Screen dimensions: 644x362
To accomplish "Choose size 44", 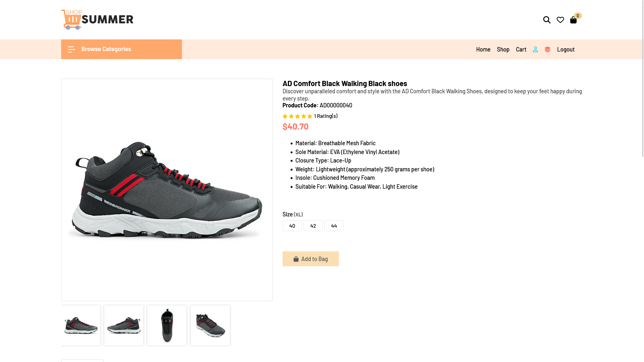I will 334,226.
